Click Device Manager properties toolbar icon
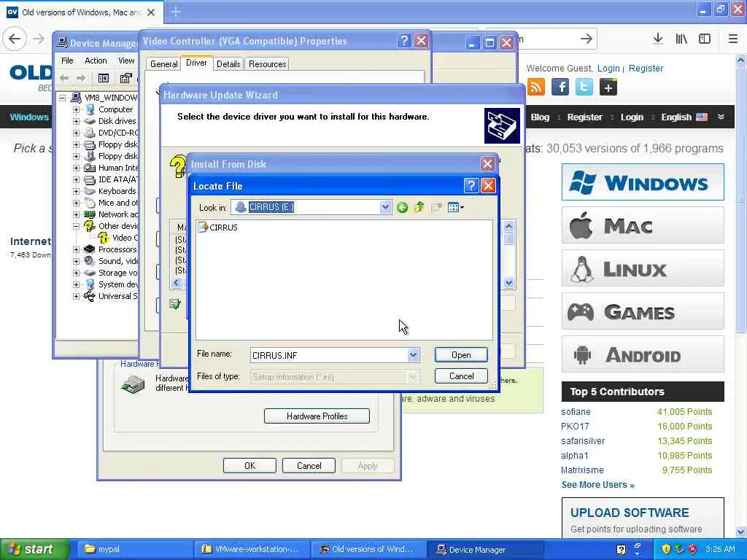Viewport: 747px width, 560px height. (125, 78)
